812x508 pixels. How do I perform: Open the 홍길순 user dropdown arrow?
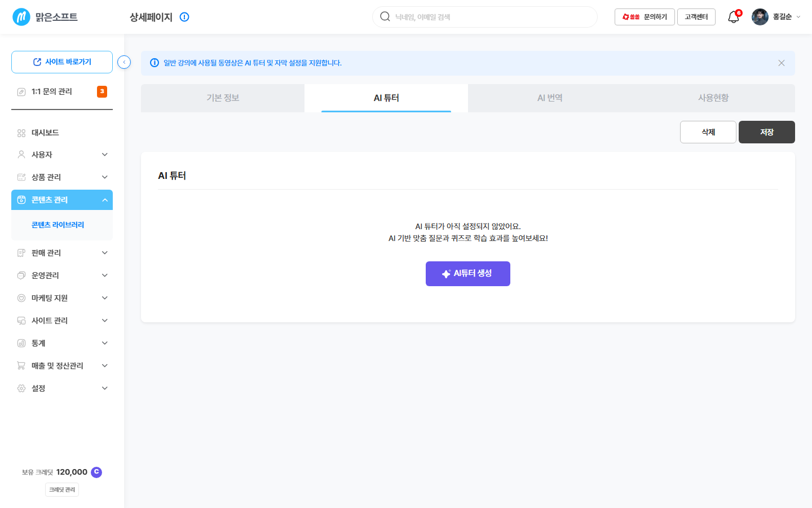[798, 17]
